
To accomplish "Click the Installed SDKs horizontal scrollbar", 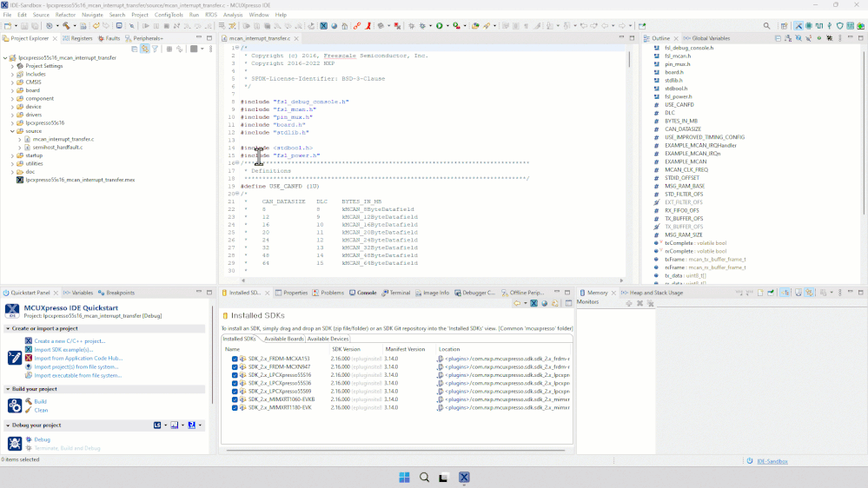I will coord(395,450).
